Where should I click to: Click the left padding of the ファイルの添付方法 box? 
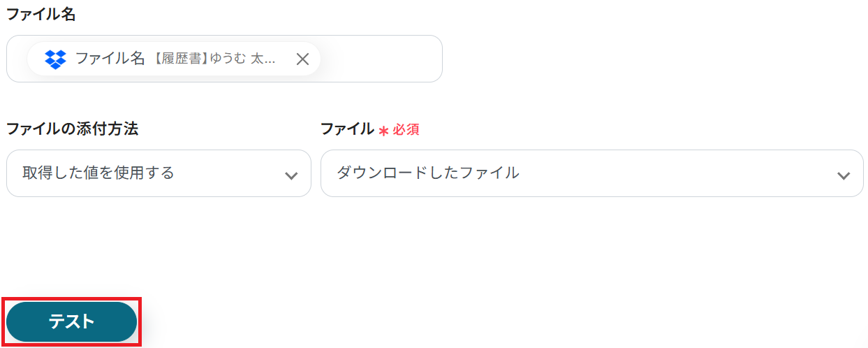[x=14, y=173]
